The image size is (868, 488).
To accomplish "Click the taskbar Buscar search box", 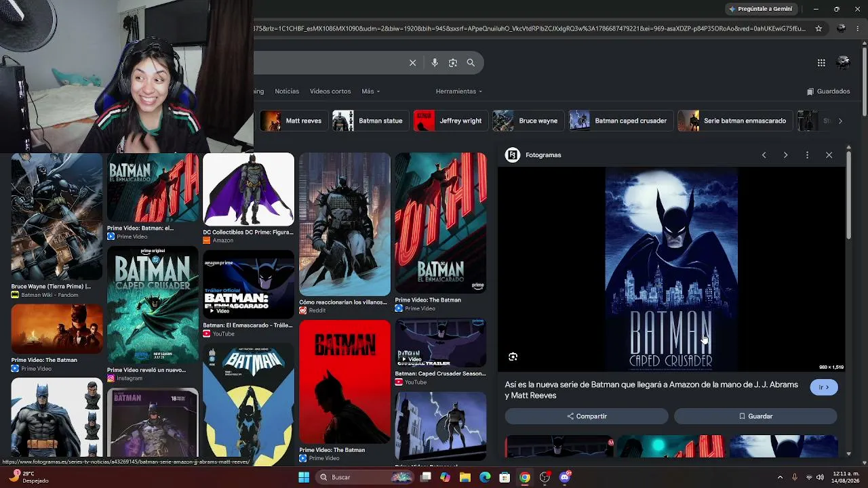I will (x=366, y=477).
